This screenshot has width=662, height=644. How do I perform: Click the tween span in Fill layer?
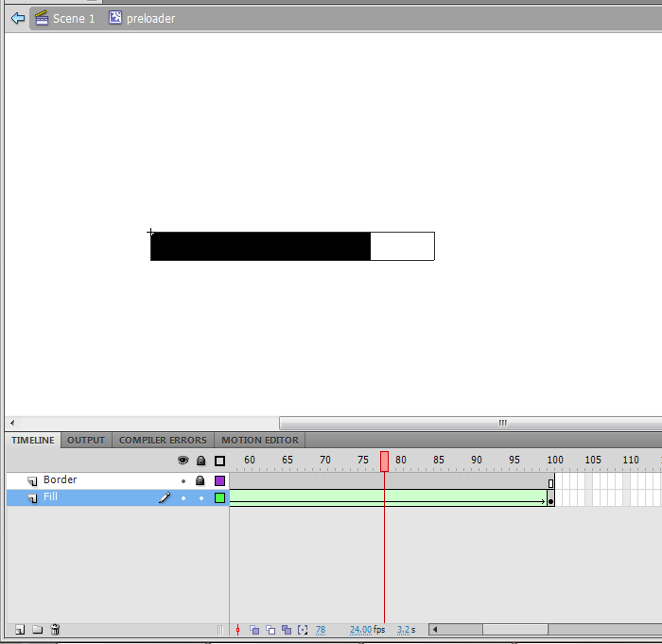[x=388, y=497]
